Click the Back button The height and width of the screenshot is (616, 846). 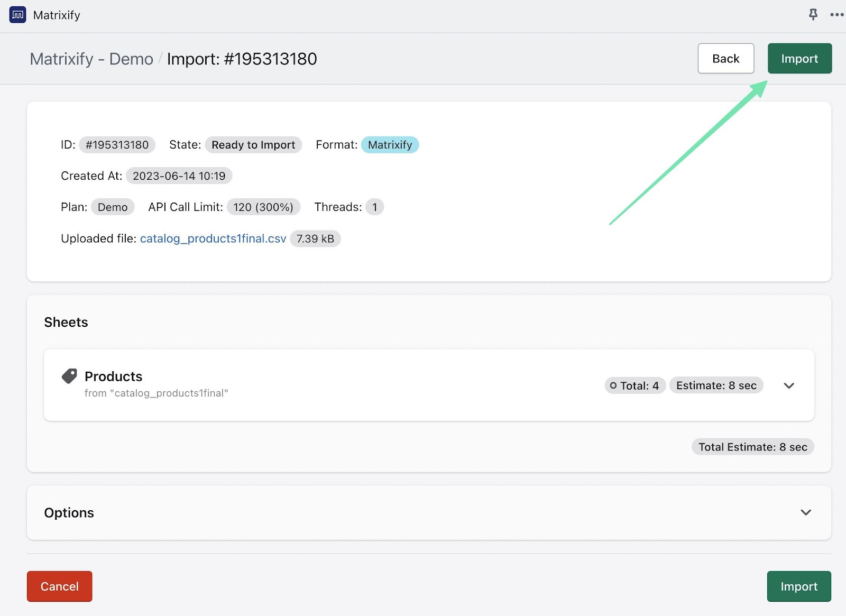[x=725, y=58]
